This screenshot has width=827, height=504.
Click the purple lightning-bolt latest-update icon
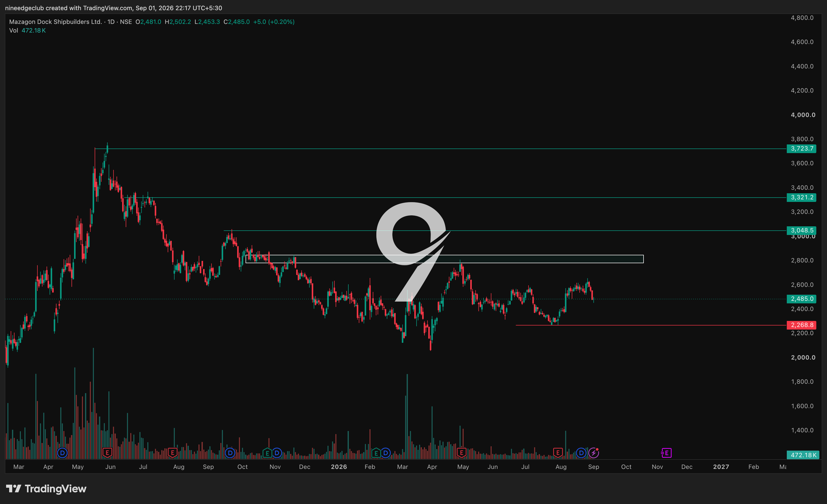pyautogui.click(x=593, y=453)
